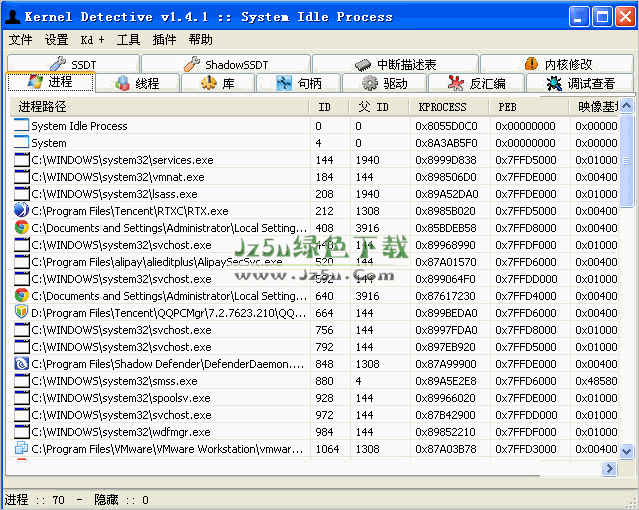Sort by KPROCESS column header
Image resolution: width=639 pixels, height=510 pixels.
(x=449, y=107)
